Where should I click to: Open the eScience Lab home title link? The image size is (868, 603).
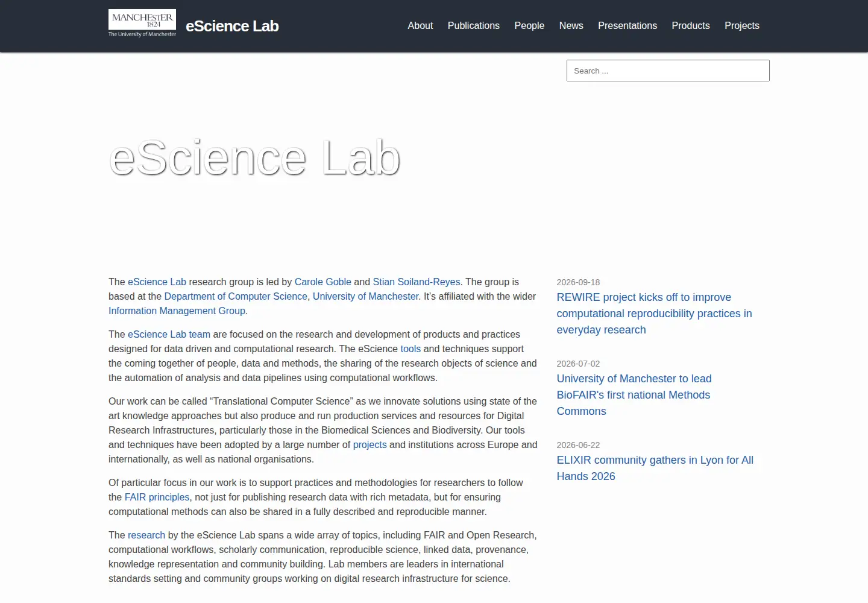pos(232,26)
